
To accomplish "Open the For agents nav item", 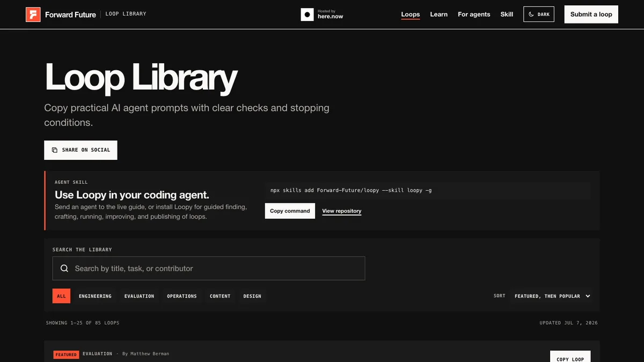I will (474, 14).
